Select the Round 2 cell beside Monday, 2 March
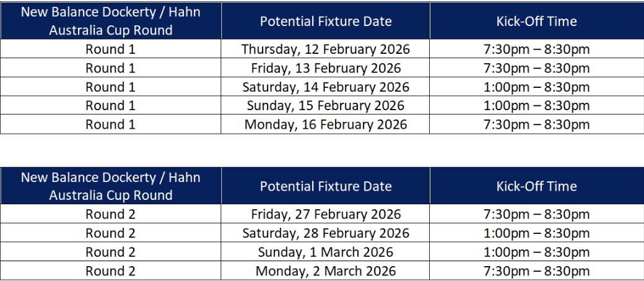This screenshot has height=281, width=644. coord(110,271)
